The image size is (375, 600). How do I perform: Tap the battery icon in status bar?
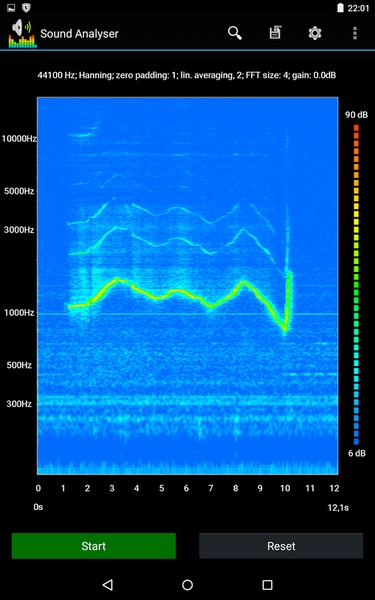(340, 8)
